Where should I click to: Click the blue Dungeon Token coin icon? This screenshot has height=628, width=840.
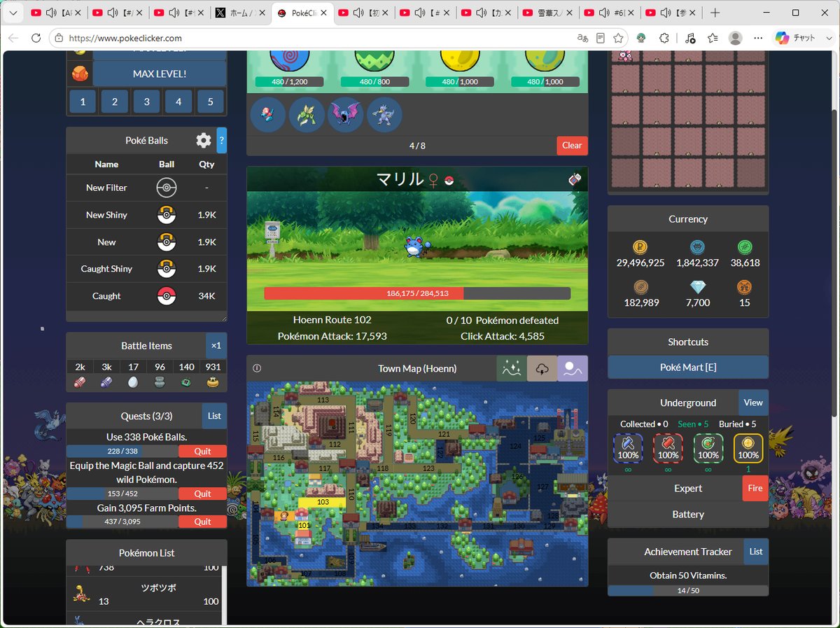tap(698, 247)
